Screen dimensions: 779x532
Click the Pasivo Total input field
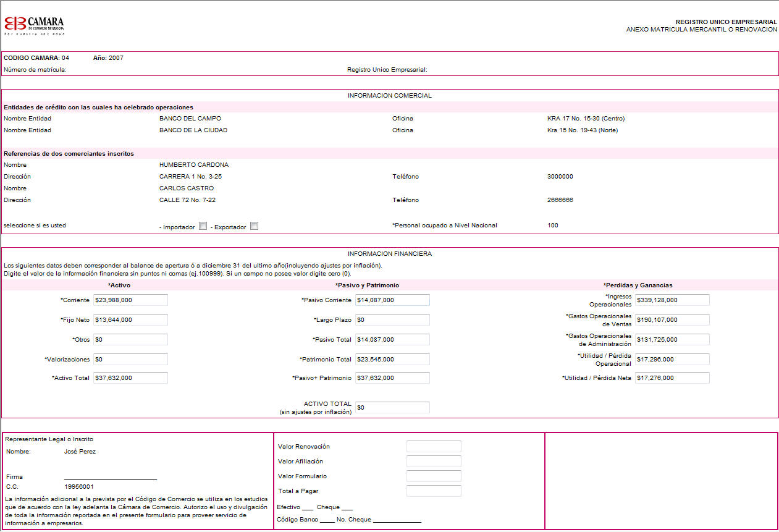(392, 339)
